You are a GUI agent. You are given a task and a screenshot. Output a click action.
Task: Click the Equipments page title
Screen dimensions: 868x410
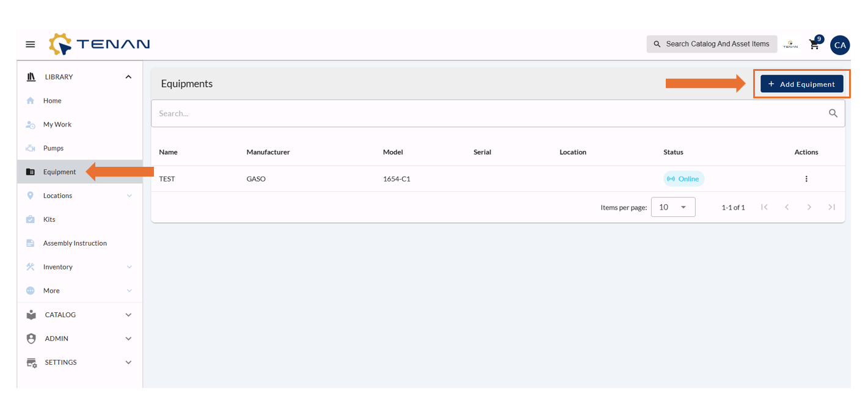(187, 84)
